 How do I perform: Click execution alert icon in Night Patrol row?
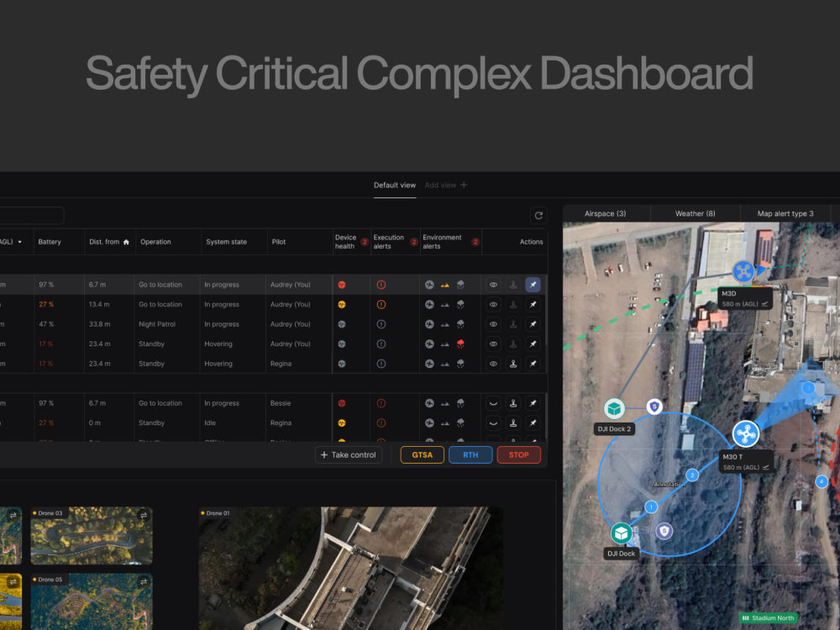click(x=381, y=324)
